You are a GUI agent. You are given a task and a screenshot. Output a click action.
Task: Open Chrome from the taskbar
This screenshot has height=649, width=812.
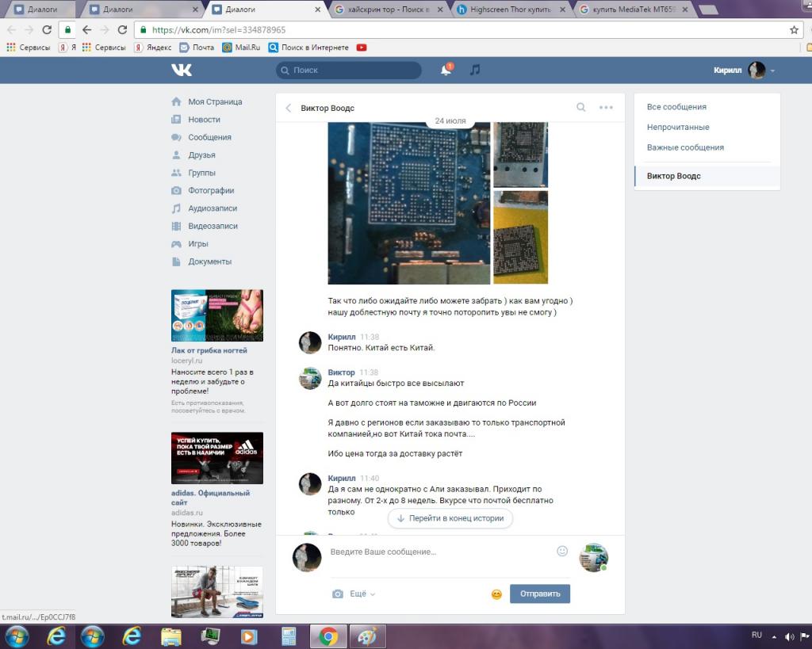(x=328, y=636)
